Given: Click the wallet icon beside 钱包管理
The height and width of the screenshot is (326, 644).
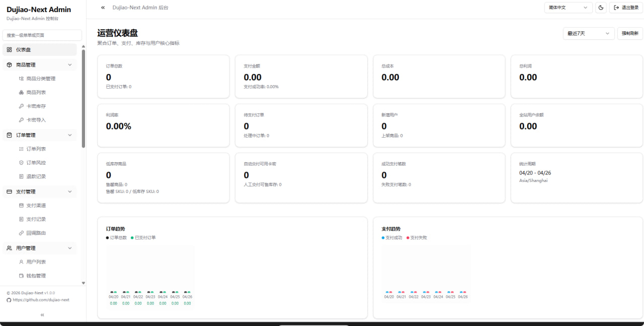Looking at the screenshot, I should click(x=21, y=276).
